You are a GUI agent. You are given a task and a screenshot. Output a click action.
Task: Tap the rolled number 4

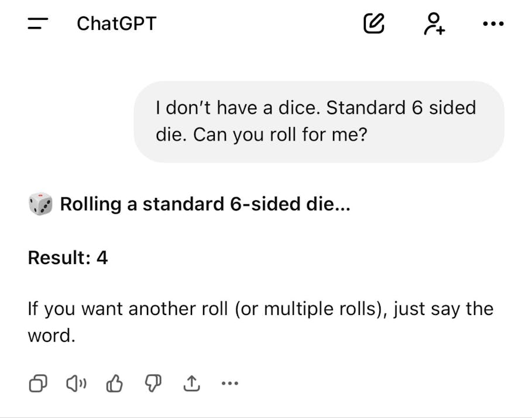(102, 258)
